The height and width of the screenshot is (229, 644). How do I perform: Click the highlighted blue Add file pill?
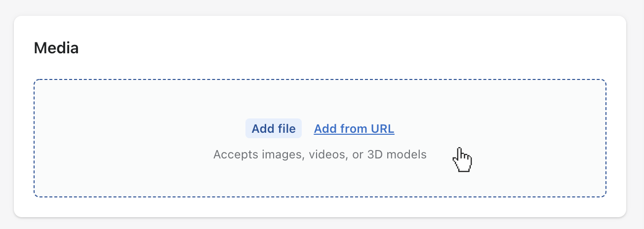click(x=273, y=129)
